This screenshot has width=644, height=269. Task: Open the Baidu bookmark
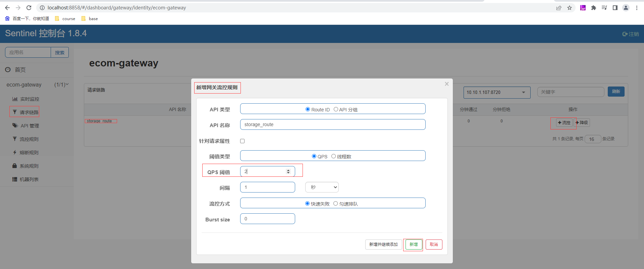point(27,18)
